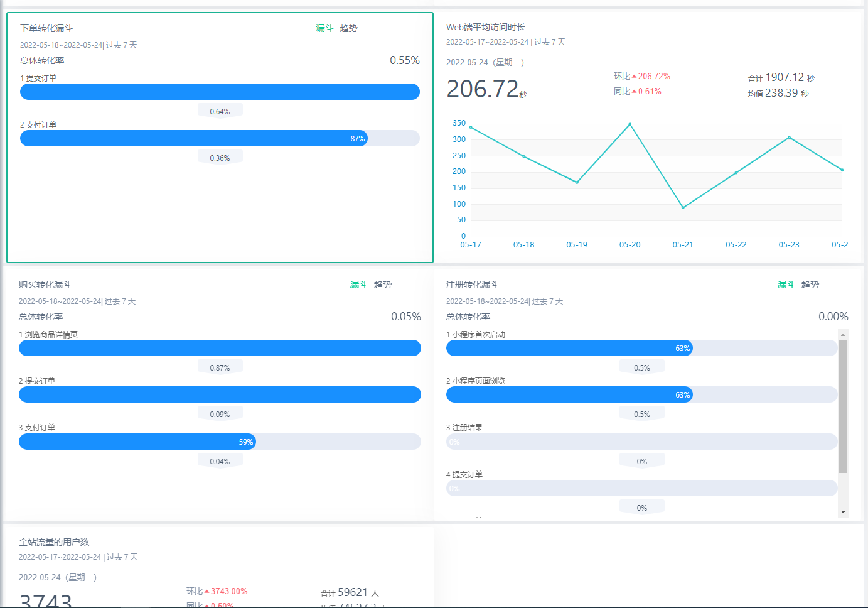Screen dimensions: 868x608
Task: Click the 87% 支付订单 funnel bar
Action: click(x=193, y=138)
